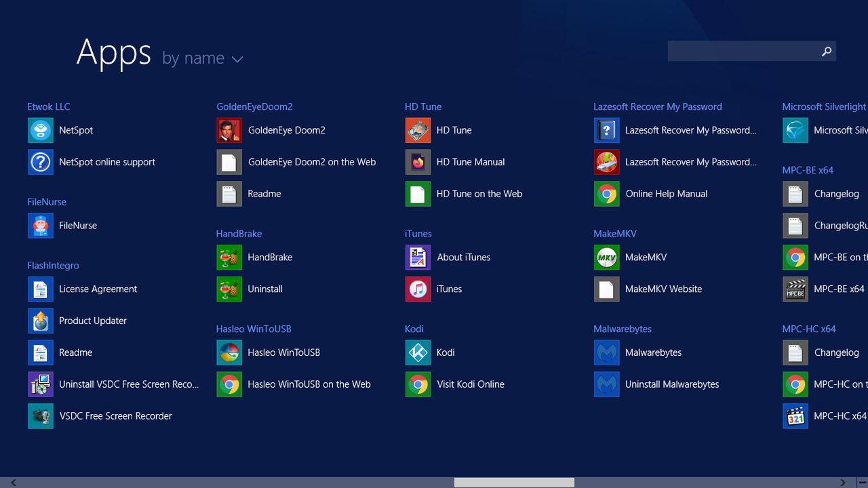Select Lazesoft Recover My Password group header
The width and height of the screenshot is (868, 488).
658,106
